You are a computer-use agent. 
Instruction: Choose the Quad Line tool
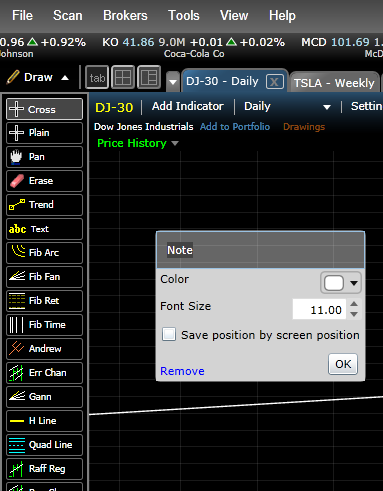(44, 445)
